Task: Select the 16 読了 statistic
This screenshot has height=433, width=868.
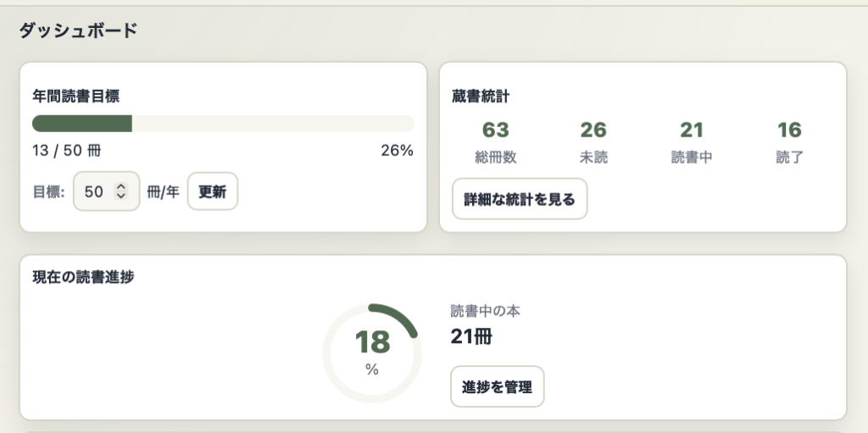Action: click(789, 142)
